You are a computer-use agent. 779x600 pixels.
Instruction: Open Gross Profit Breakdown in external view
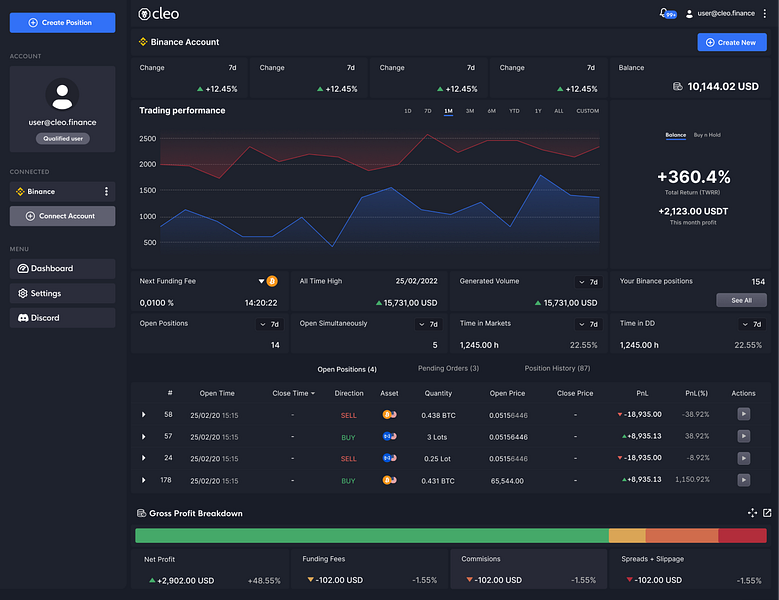pyautogui.click(x=767, y=513)
